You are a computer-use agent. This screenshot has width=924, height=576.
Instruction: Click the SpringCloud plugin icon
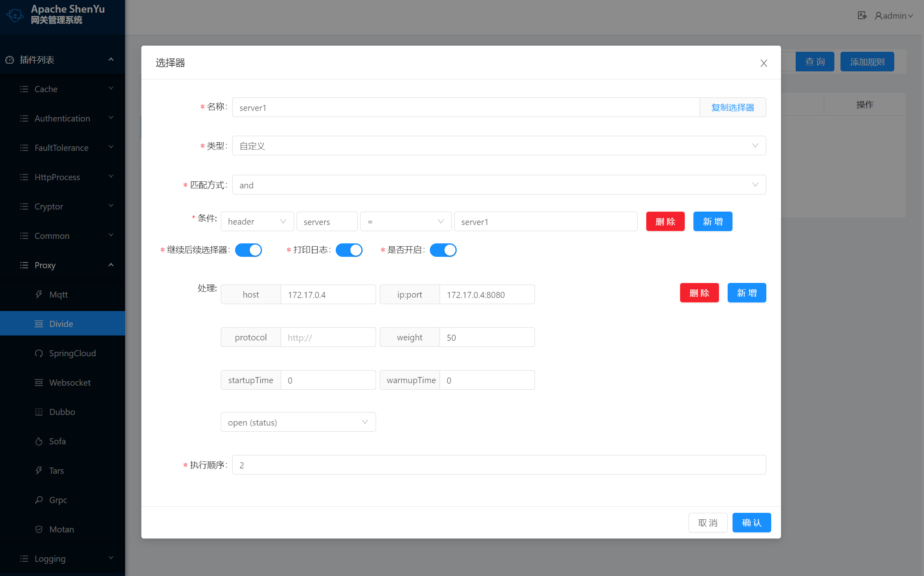[39, 353]
